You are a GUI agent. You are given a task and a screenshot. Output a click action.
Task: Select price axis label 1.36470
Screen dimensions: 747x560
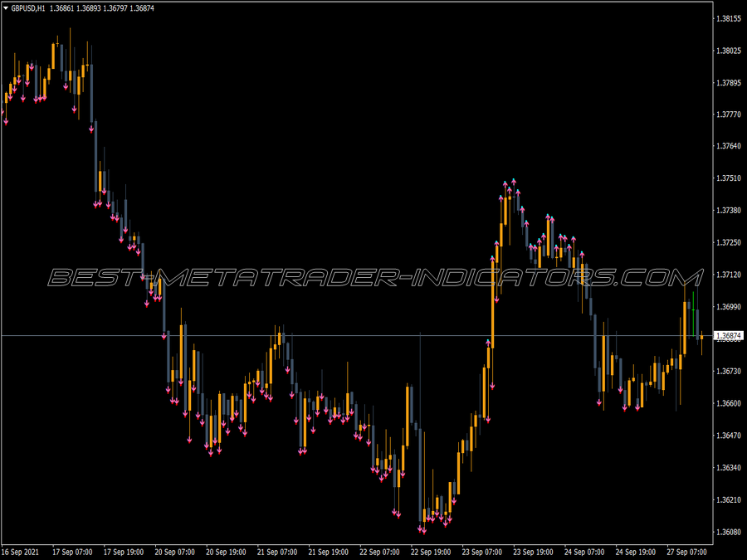[x=729, y=436]
